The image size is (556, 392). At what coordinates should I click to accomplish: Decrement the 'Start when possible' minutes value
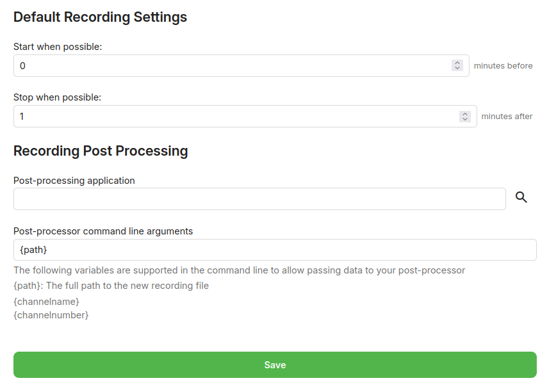(457, 69)
